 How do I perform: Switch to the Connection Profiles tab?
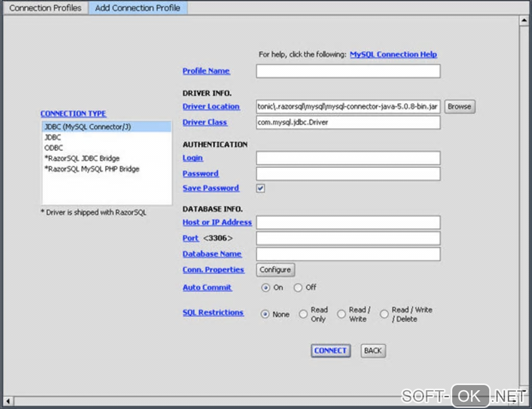point(45,8)
